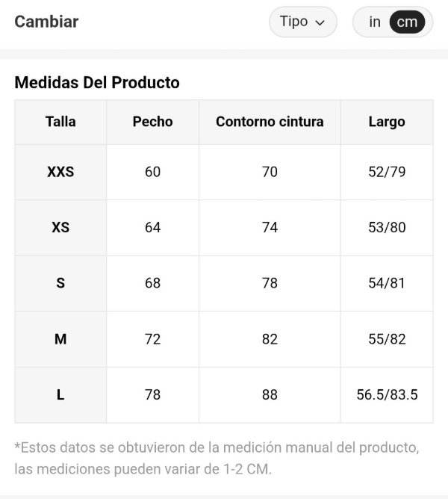Click the Pecho column header
The height and width of the screenshot is (499, 448).
[152, 122]
